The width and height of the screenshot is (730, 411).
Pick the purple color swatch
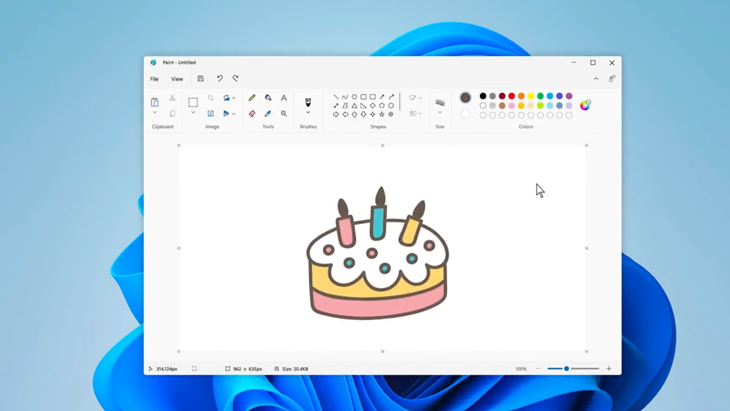[569, 96]
